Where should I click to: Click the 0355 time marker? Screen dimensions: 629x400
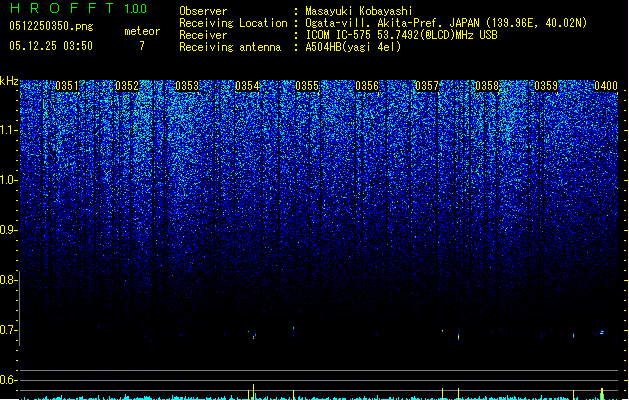tap(307, 86)
